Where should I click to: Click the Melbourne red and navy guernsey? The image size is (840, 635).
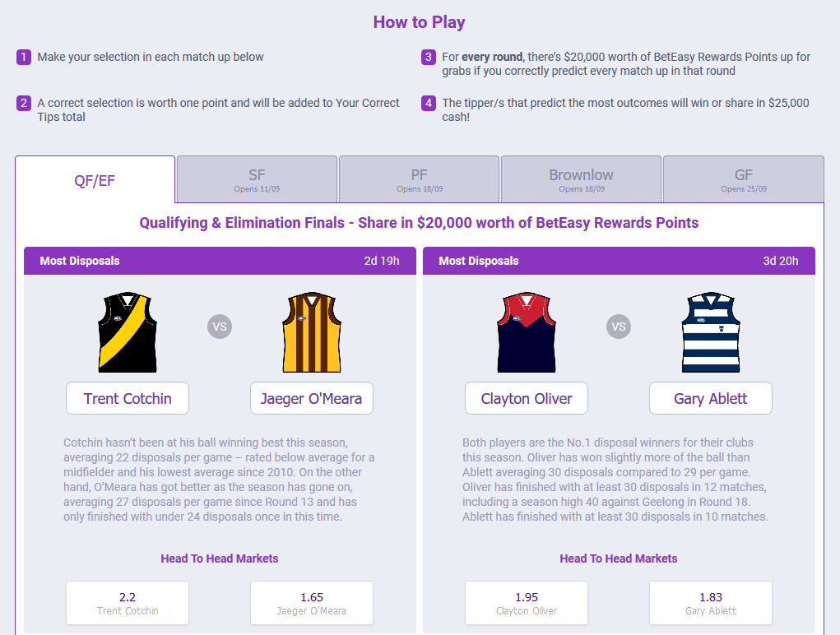(x=527, y=332)
